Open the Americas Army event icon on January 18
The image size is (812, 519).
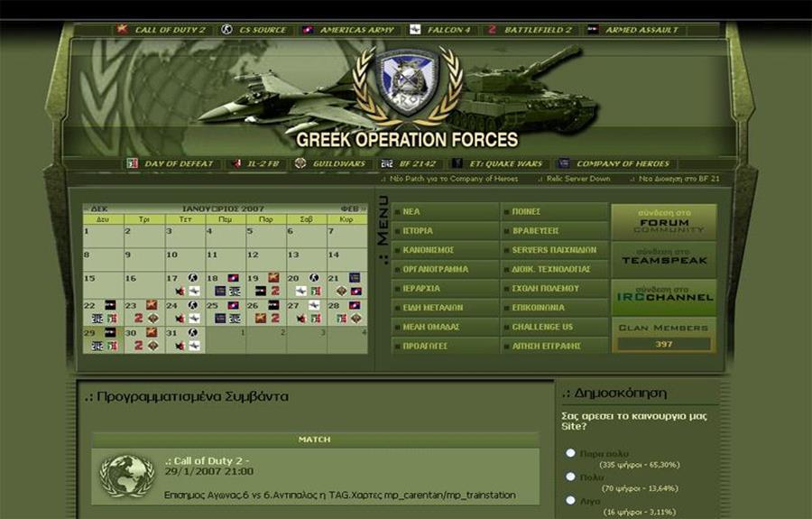[x=233, y=278]
